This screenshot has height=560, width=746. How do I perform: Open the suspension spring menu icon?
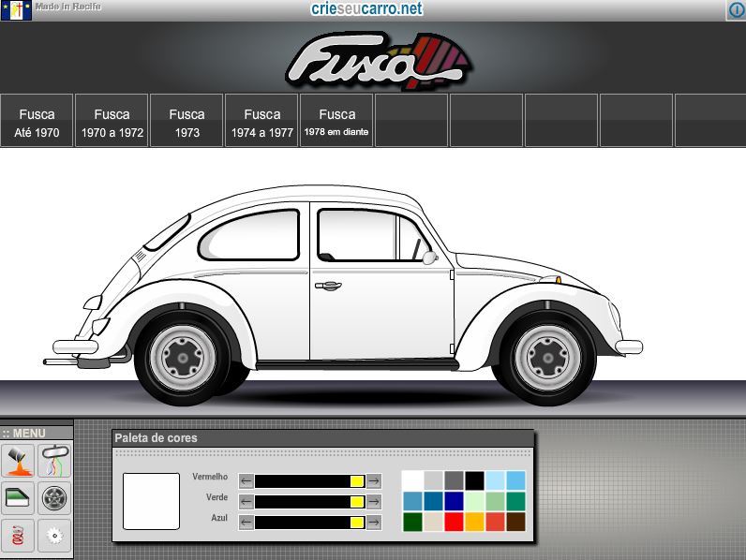pos(18,536)
